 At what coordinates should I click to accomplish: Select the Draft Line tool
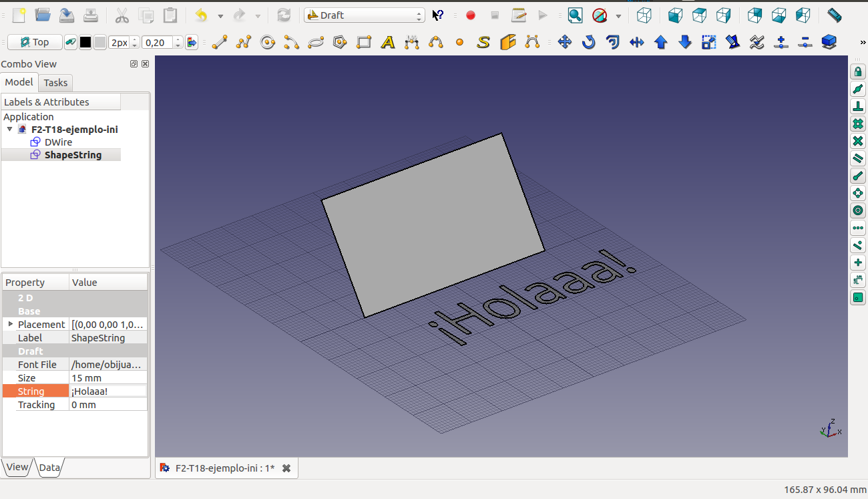[220, 43]
